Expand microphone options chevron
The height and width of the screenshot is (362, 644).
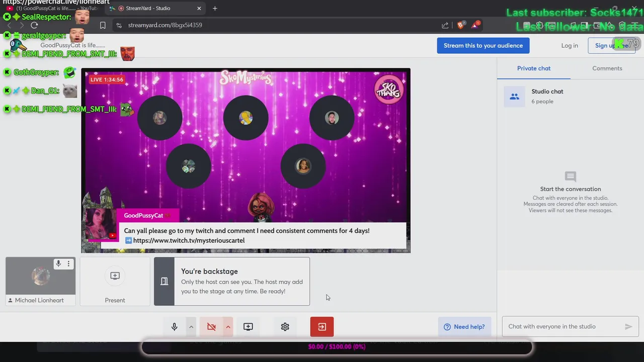click(191, 327)
